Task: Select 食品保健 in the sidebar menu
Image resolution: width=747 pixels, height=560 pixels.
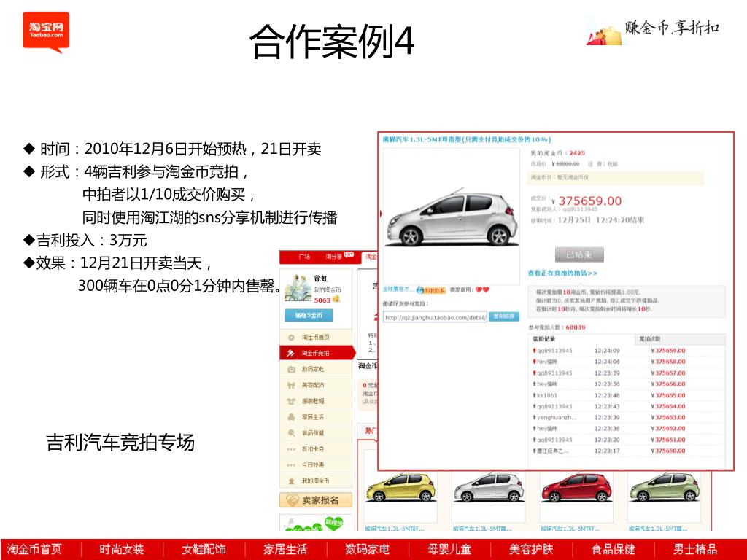Action: 317,433
